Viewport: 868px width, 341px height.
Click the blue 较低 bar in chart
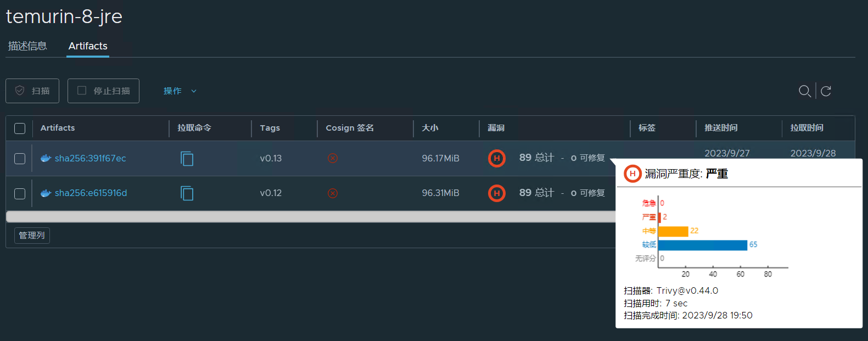[703, 245]
